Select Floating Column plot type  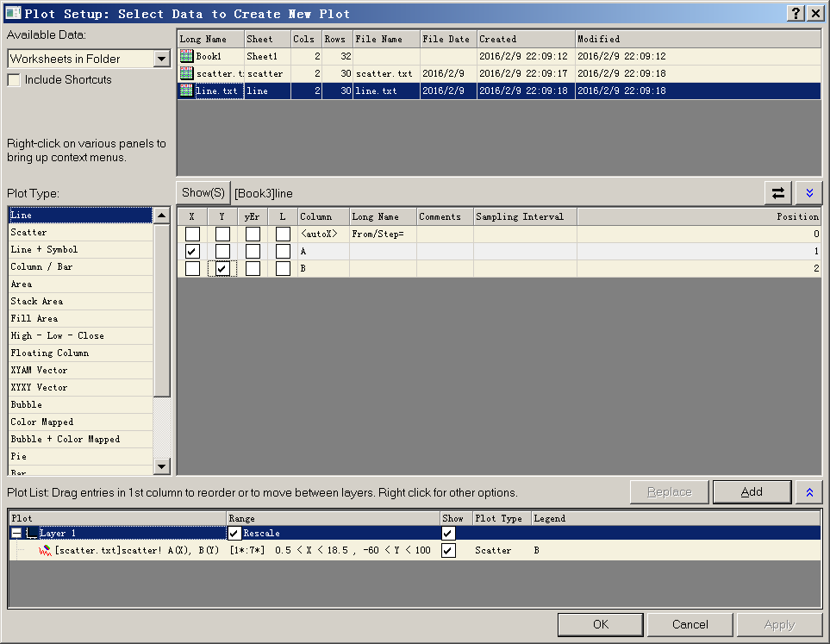(x=80, y=353)
